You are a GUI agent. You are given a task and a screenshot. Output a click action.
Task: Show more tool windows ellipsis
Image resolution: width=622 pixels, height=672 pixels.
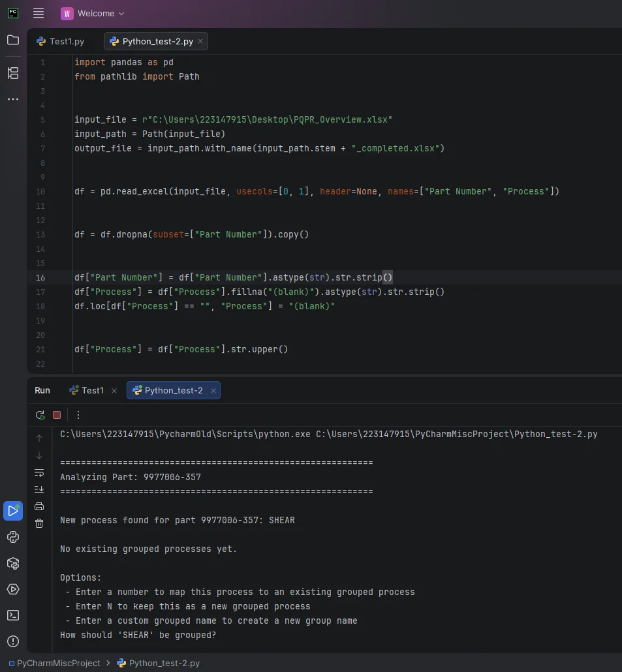pyautogui.click(x=13, y=99)
